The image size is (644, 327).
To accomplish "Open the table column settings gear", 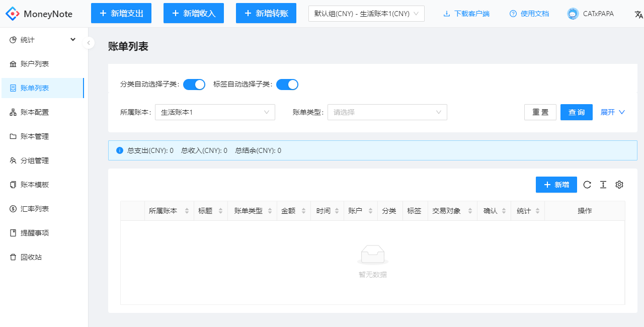I will [x=619, y=185].
